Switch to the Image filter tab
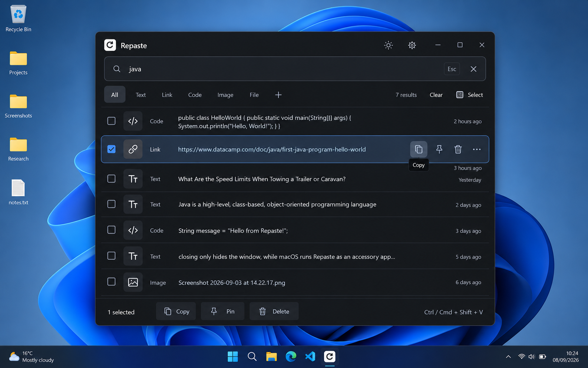 (225, 95)
